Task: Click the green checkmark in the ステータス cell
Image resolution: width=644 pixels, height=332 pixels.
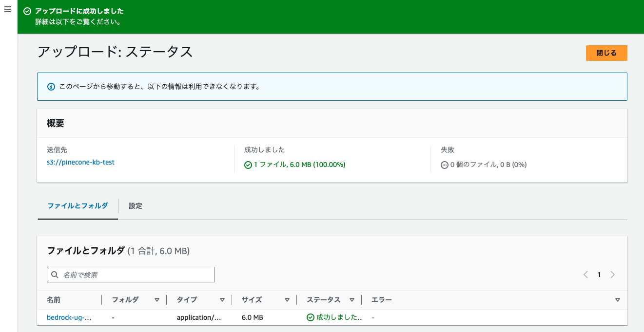Action: 311,317
